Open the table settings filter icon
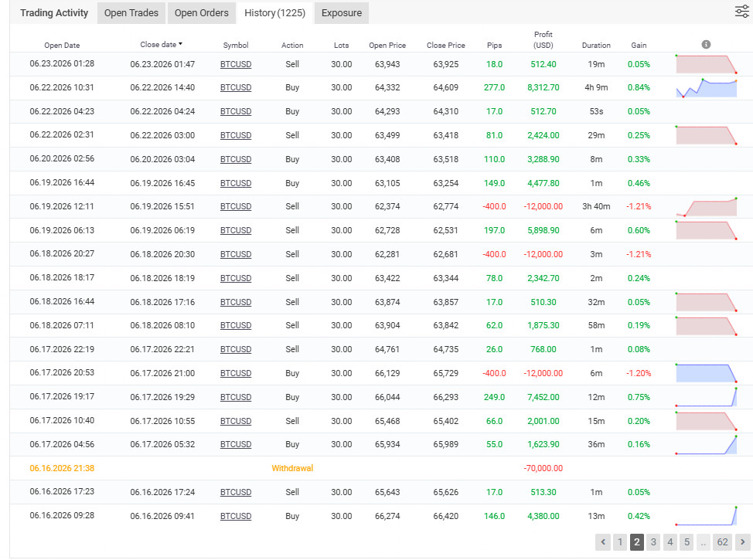The width and height of the screenshot is (753, 560). tap(742, 12)
